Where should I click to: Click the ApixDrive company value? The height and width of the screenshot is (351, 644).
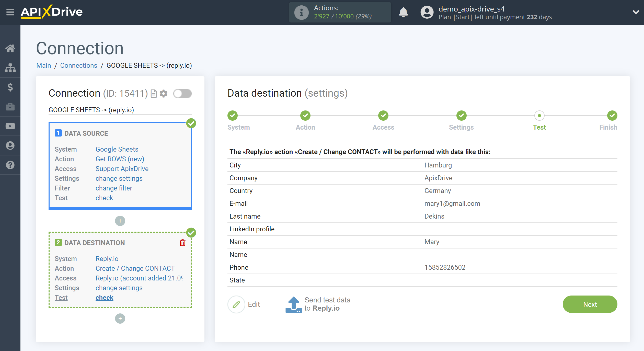point(438,178)
